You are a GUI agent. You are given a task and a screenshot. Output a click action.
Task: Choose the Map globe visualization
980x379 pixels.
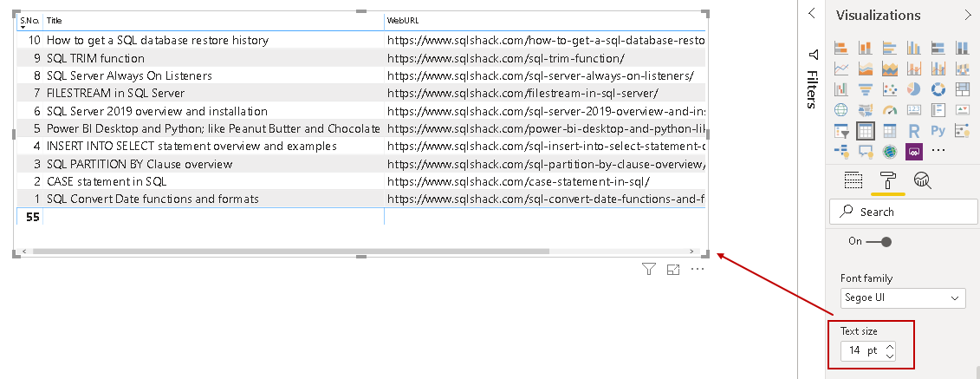pyautogui.click(x=840, y=110)
